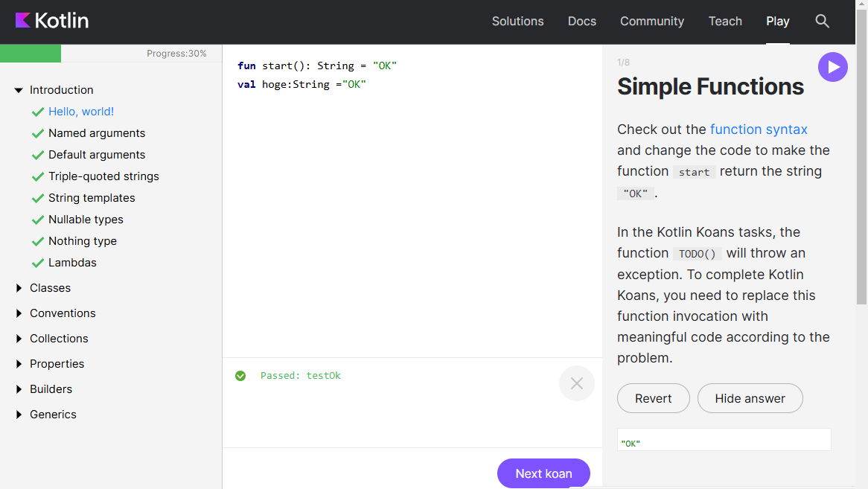868x489 pixels.
Task: Click the 1/8 step counter
Action: pos(623,63)
